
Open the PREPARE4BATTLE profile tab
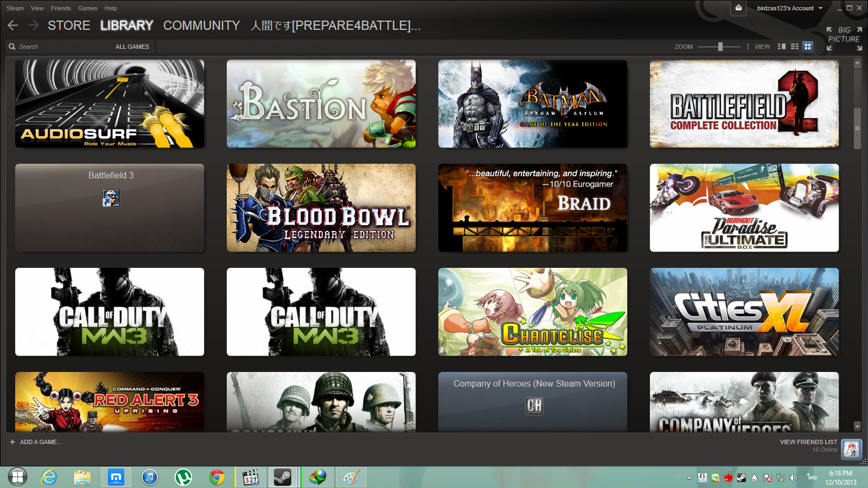pyautogui.click(x=335, y=25)
